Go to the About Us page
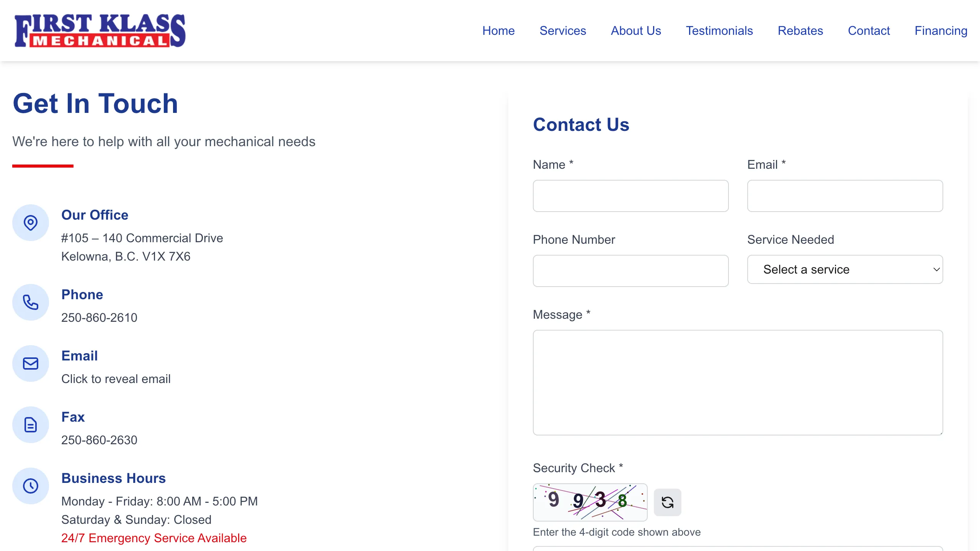Screen dimensions: 980x551 [636, 31]
